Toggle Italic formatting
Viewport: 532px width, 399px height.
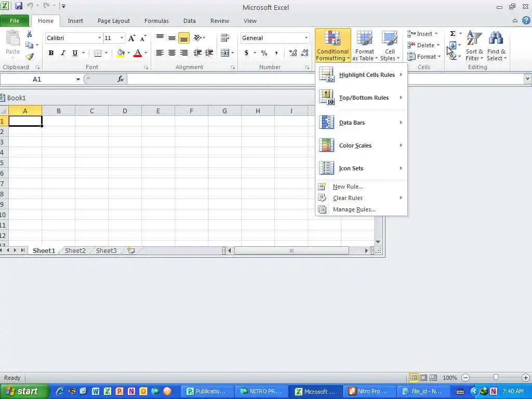[x=63, y=53]
